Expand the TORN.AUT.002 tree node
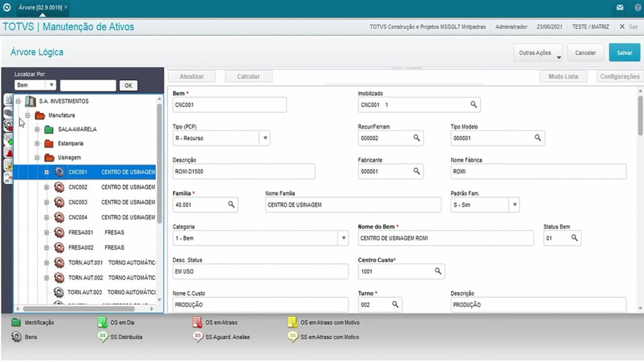This screenshot has height=362, width=644. click(47, 278)
